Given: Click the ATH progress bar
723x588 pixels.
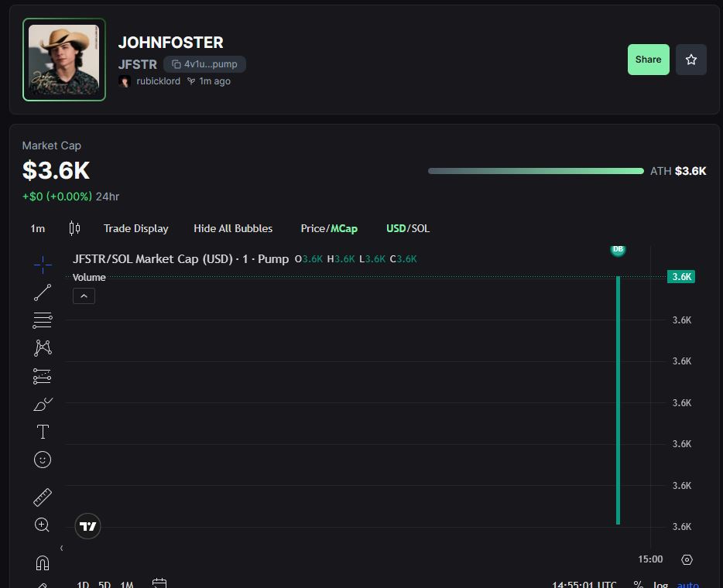Looking at the screenshot, I should (x=535, y=170).
